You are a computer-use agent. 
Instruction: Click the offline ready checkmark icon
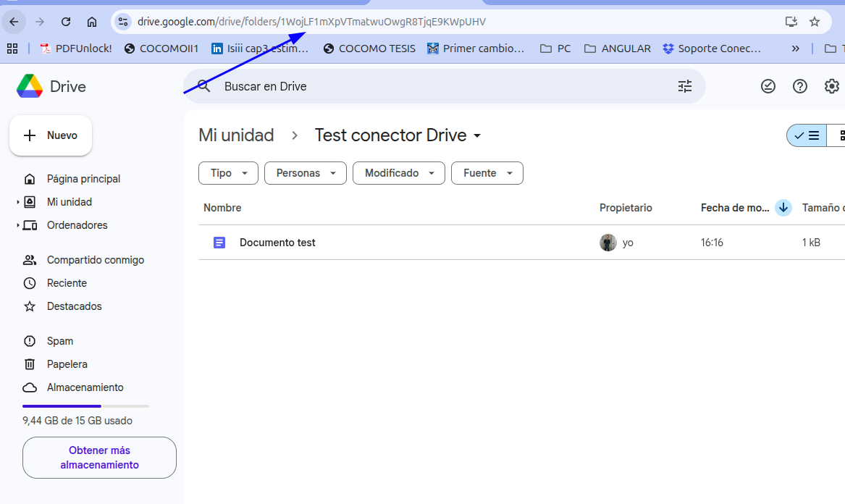(x=768, y=86)
